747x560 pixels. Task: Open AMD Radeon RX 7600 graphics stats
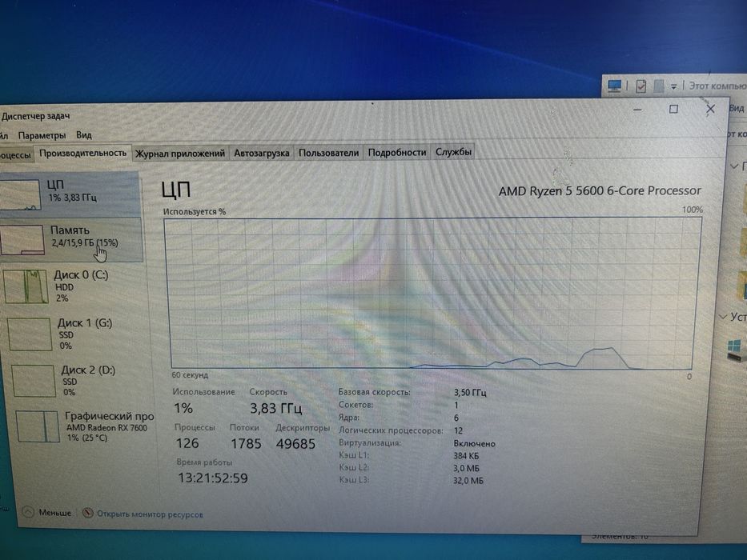click(x=83, y=426)
